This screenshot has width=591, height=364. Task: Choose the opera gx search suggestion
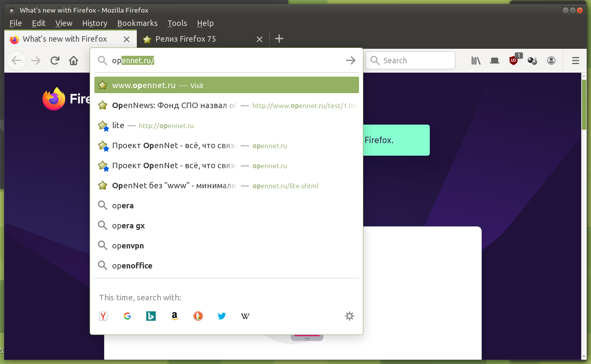click(226, 226)
